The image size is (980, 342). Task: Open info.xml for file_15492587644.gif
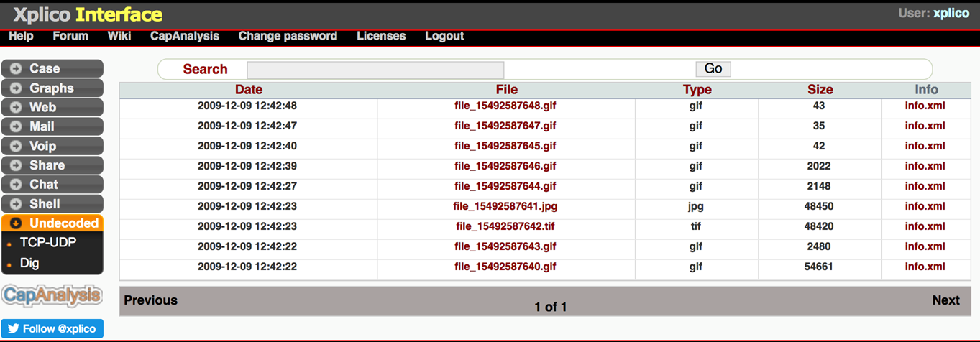(x=925, y=186)
